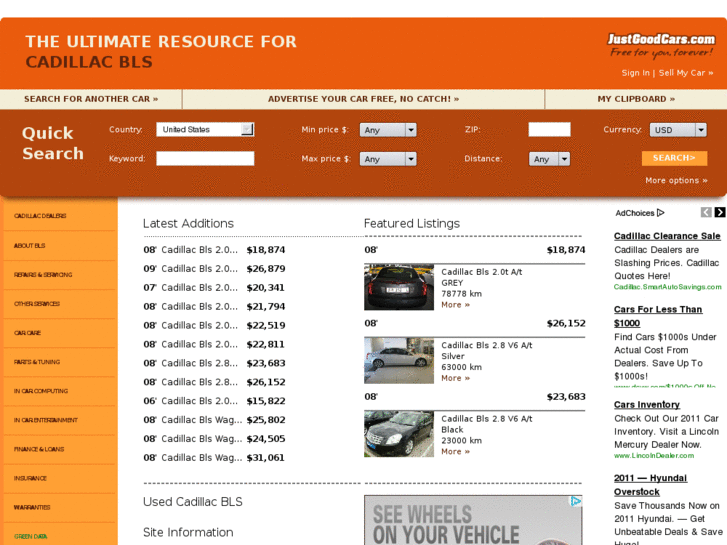This screenshot has height=545, width=727.
Task: Click thumbnail of silver Cadillac Bls 2.8
Action: tap(399, 360)
